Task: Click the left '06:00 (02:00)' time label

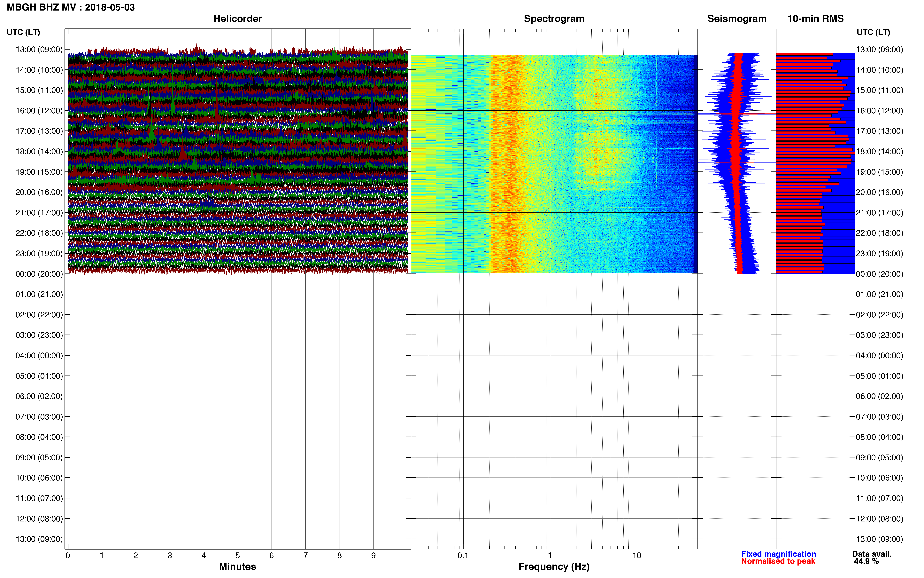Action: 39,396
